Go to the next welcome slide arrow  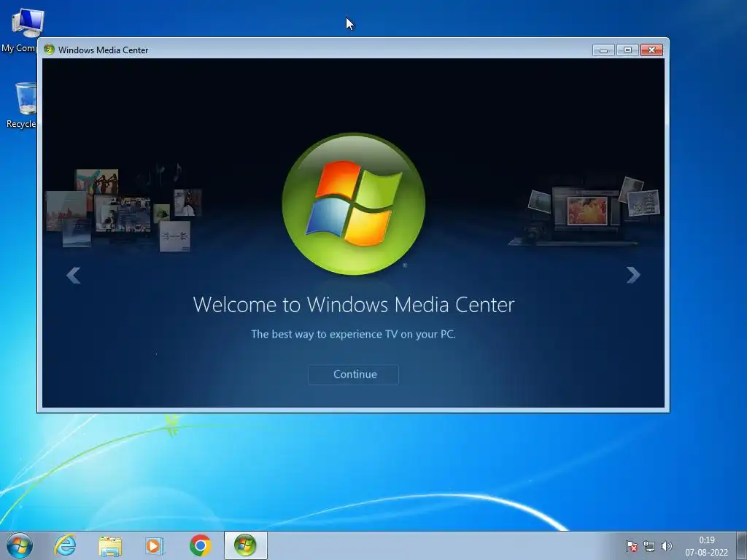pyautogui.click(x=633, y=275)
